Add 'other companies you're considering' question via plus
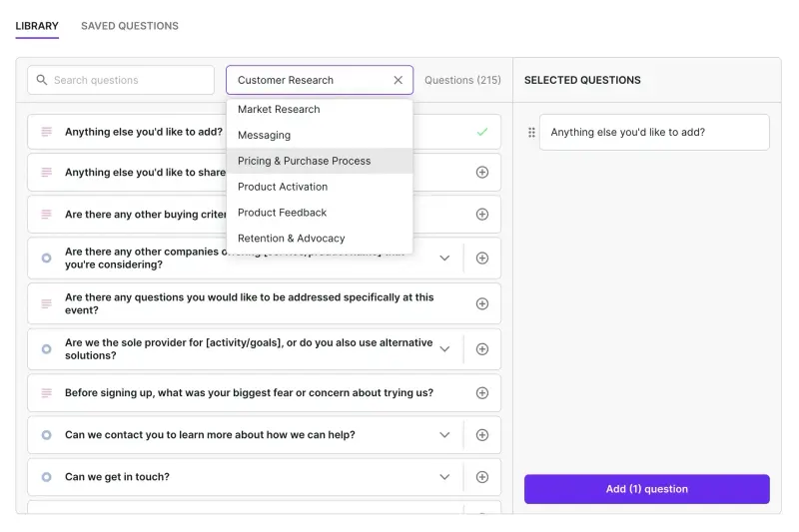The height and width of the screenshot is (532, 799). (x=482, y=259)
